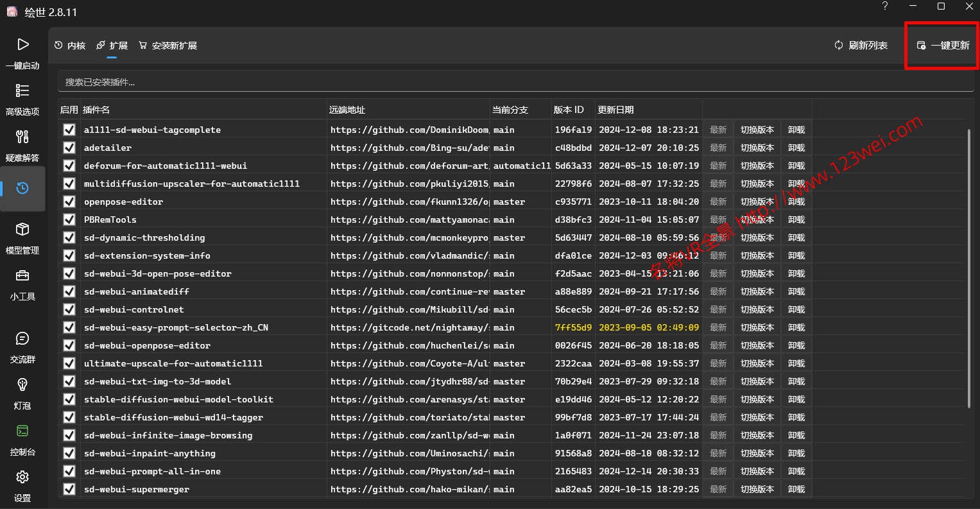Toggle the openpose-editor enabled checkbox
Viewport: 980px width, 509px height.
pyautogui.click(x=69, y=202)
